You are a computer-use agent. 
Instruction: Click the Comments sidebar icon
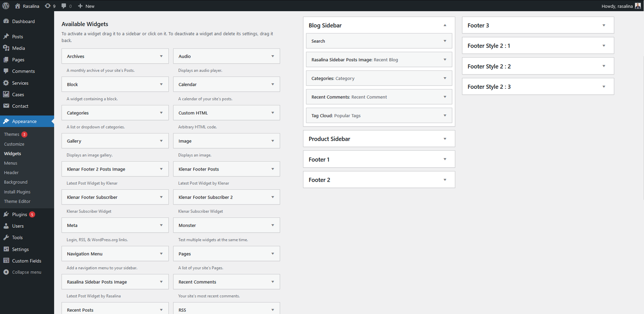coord(6,71)
